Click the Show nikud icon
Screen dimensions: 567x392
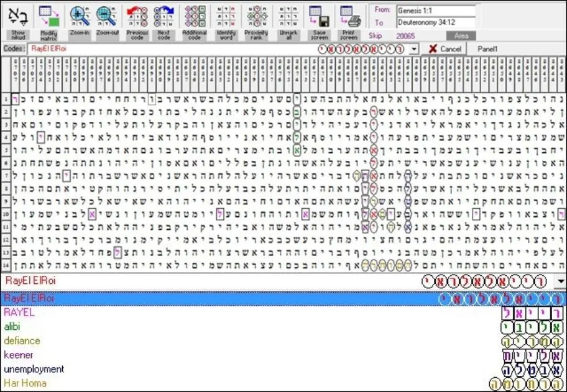tap(18, 16)
